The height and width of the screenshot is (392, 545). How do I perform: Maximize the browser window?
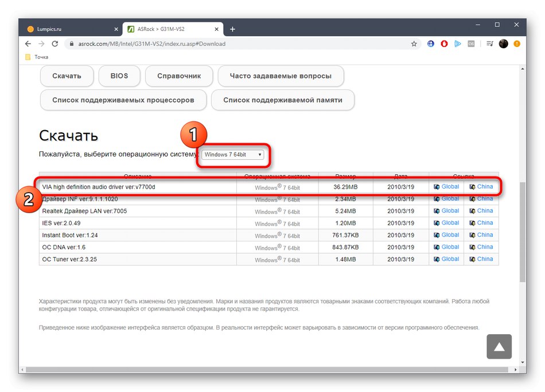(x=497, y=25)
